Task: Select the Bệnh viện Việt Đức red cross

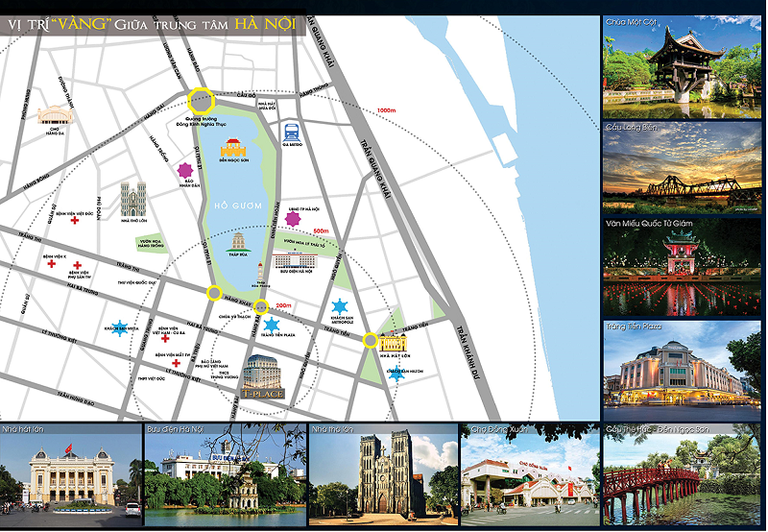Action: click(75, 221)
